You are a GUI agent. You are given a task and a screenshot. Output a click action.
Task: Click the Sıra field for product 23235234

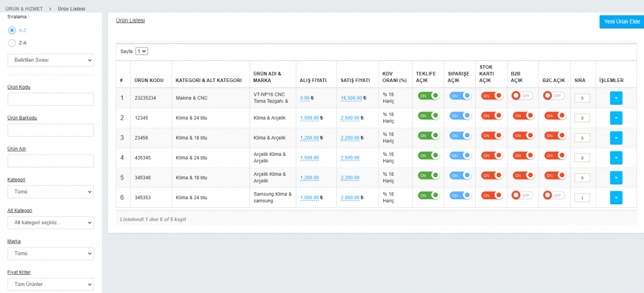pyautogui.click(x=582, y=98)
